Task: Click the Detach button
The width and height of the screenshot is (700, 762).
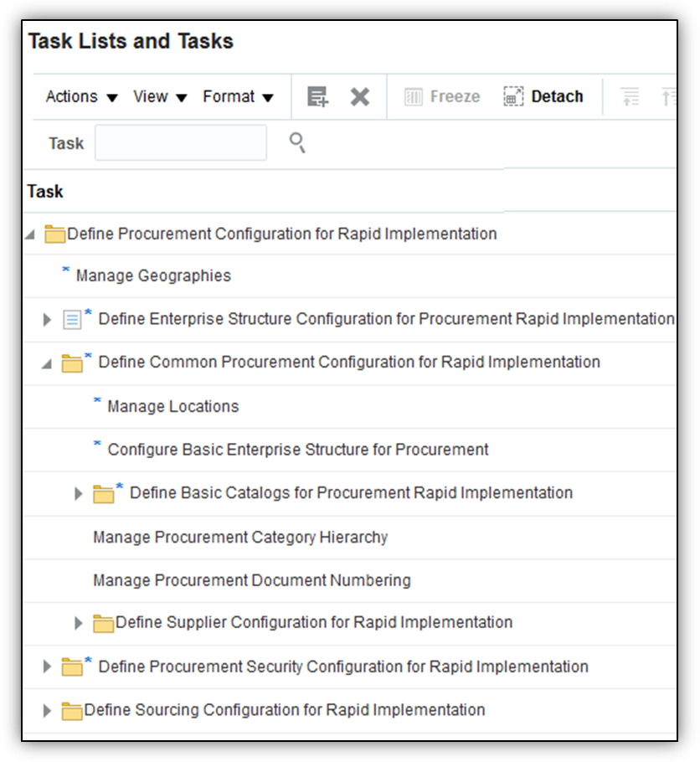Action: tap(543, 97)
